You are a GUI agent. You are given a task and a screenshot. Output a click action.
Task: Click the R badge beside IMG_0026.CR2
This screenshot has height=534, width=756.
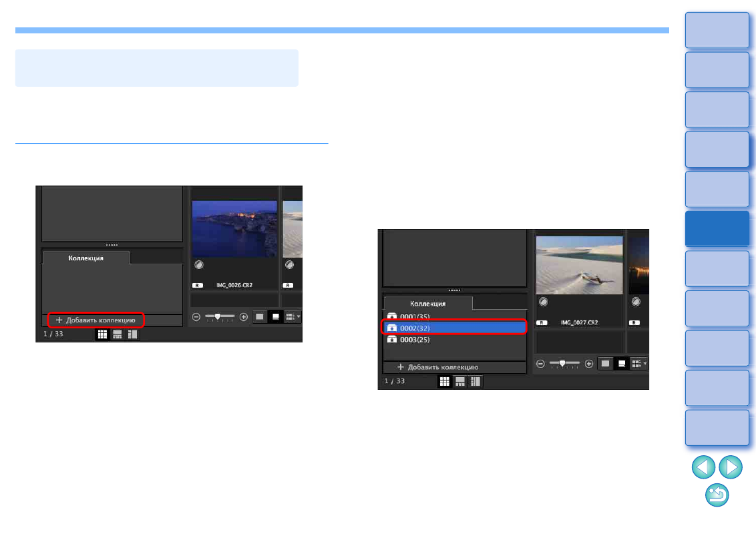[x=197, y=285]
